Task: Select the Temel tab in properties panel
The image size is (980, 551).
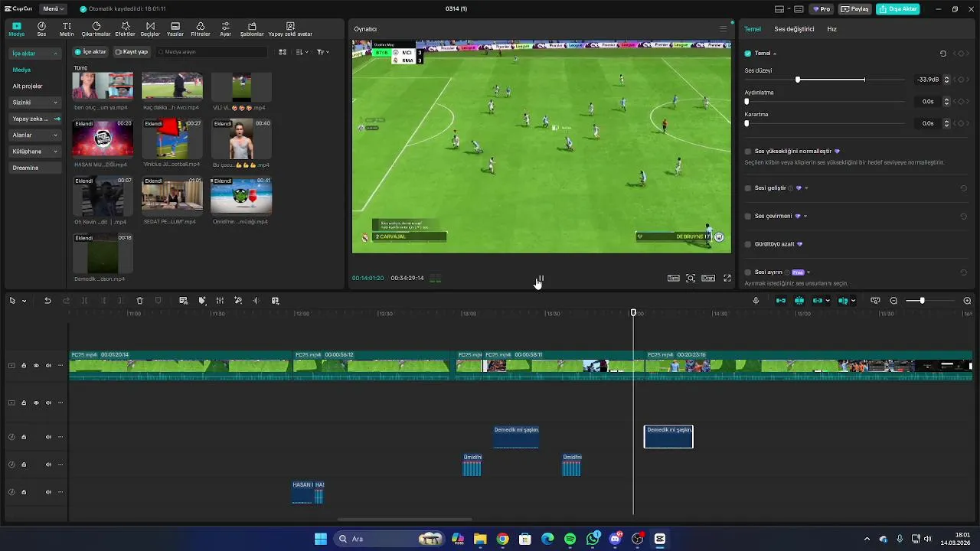Action: (753, 29)
